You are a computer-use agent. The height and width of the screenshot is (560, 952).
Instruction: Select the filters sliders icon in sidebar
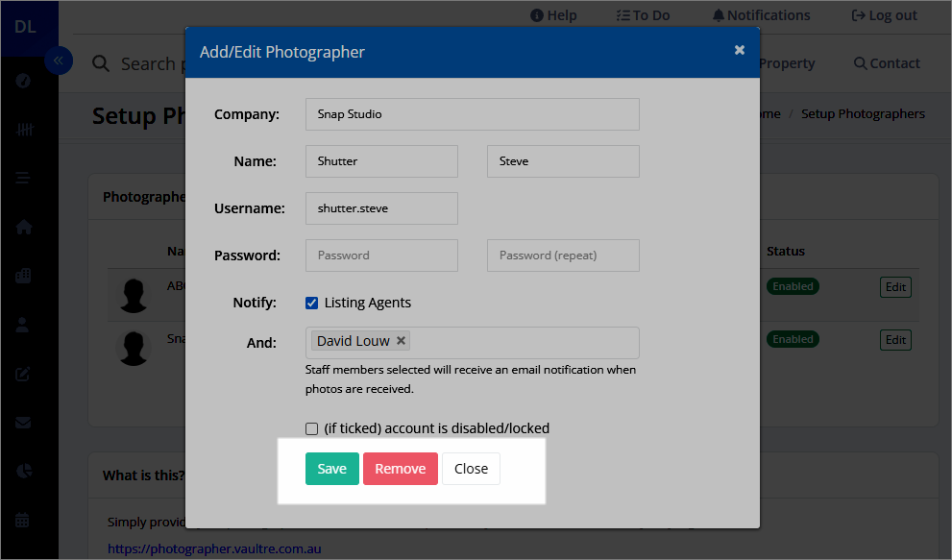click(x=22, y=129)
